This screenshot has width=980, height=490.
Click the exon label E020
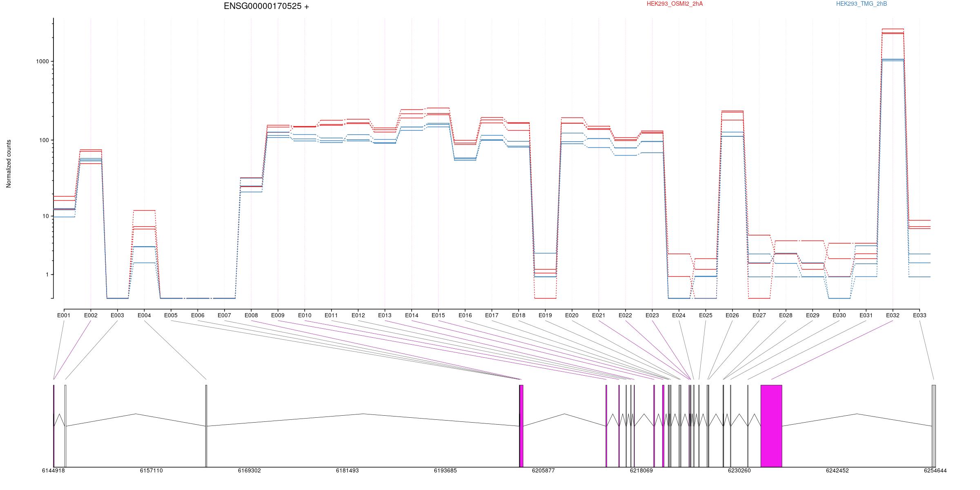[x=572, y=315]
